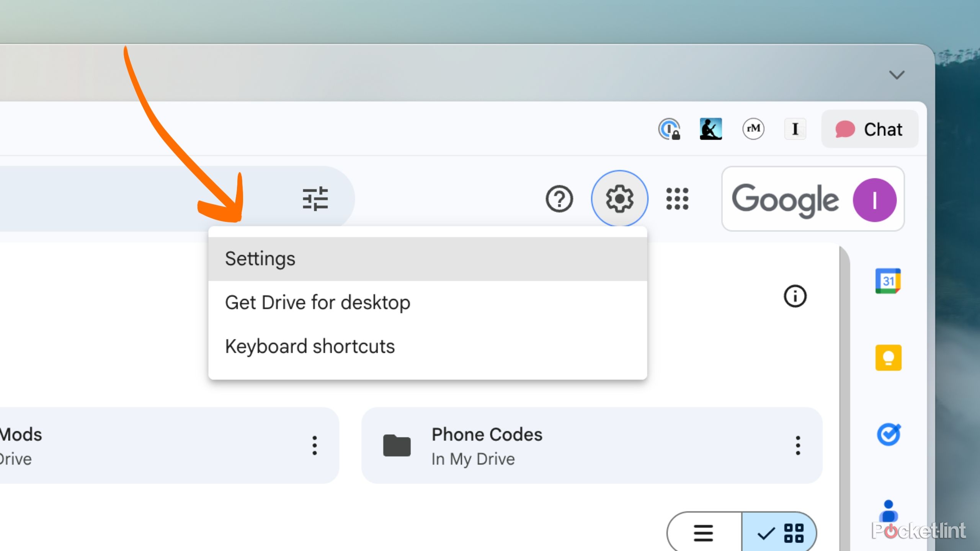Viewport: 980px width, 551px height.
Task: Open more actions for Mods folder
Action: [315, 445]
